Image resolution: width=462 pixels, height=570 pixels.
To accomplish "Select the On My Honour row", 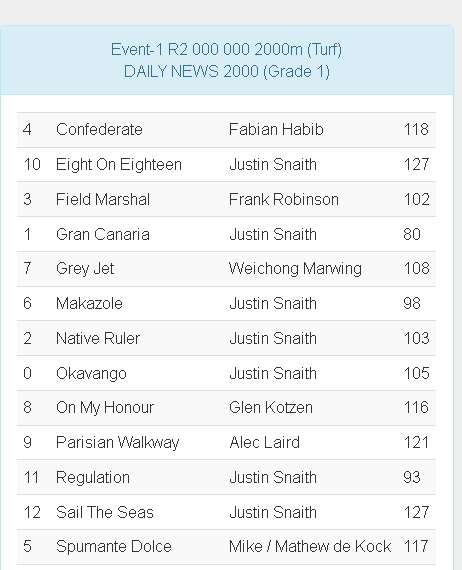I will (226, 408).
